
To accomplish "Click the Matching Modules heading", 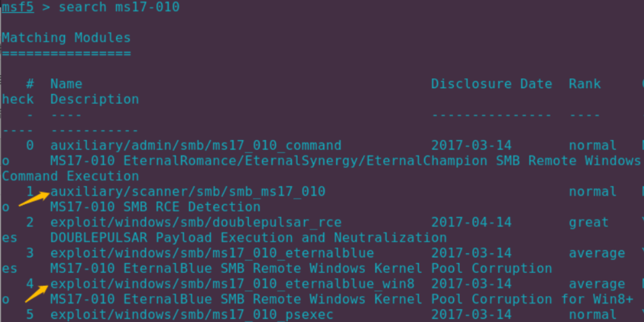I will point(66,38).
